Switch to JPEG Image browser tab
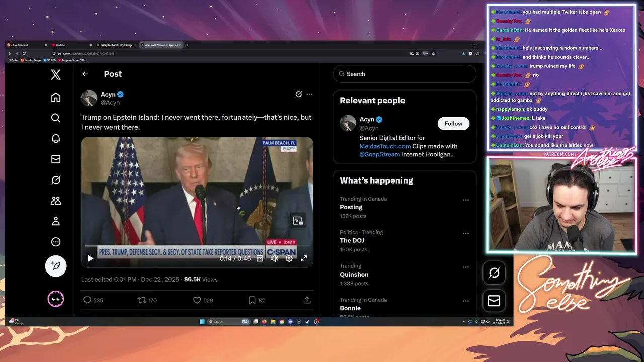The height and width of the screenshot is (362, 644). [x=116, y=45]
